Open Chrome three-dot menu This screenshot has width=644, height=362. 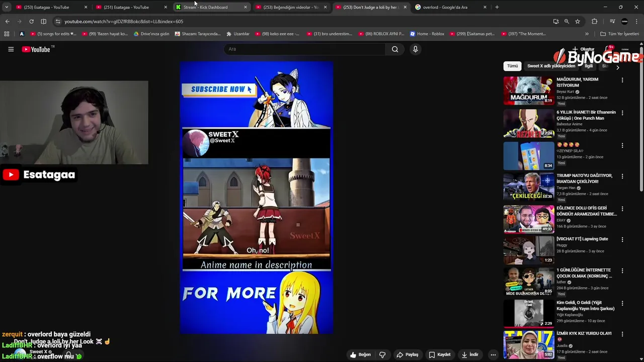click(x=637, y=21)
